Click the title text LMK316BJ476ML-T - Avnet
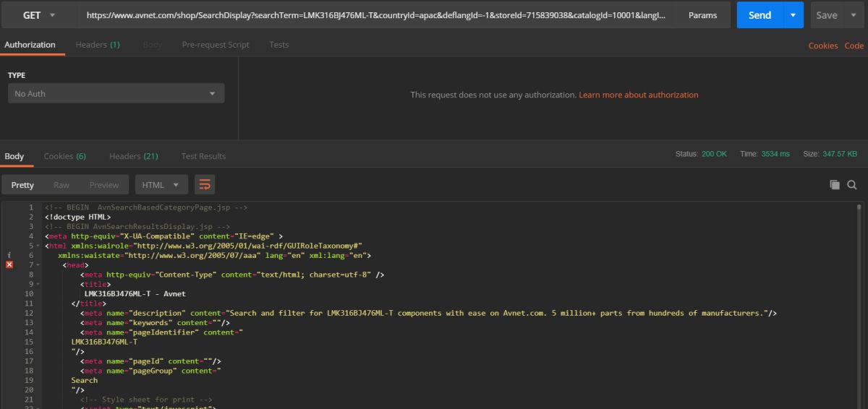The width and height of the screenshot is (868, 409). tap(135, 294)
